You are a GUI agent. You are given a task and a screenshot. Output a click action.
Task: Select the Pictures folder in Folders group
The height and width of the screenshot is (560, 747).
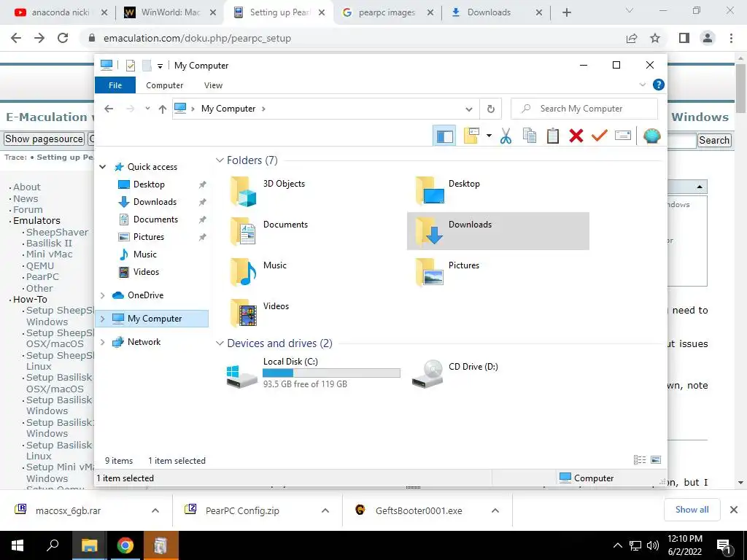pos(498,272)
